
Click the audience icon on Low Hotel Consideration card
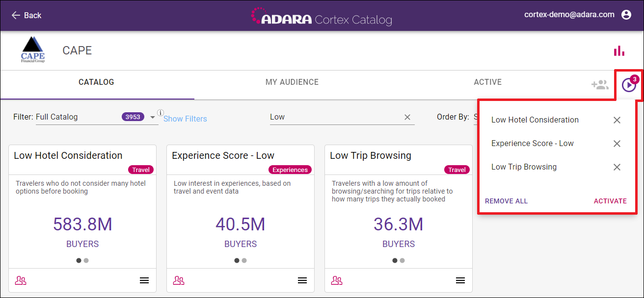(21, 280)
